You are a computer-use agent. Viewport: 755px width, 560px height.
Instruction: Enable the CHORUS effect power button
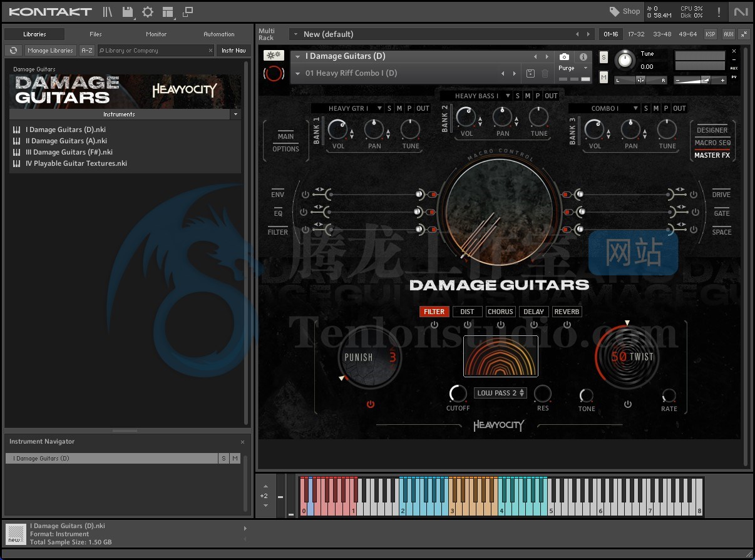[501, 325]
